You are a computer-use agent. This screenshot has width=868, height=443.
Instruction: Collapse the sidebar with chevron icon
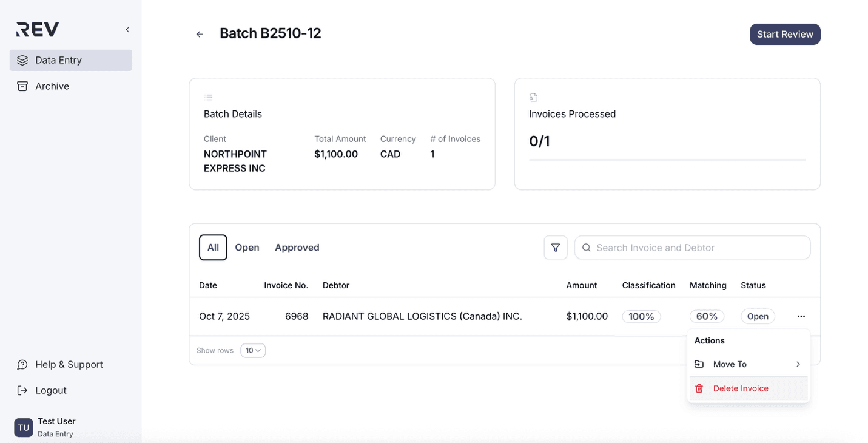[x=127, y=30]
